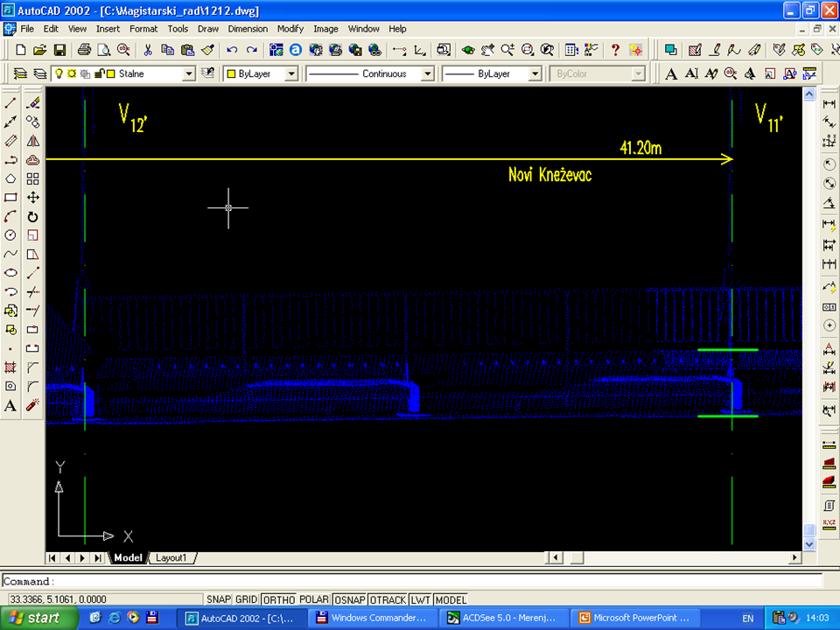
Task: Select the Hatch tool
Action: [10, 367]
